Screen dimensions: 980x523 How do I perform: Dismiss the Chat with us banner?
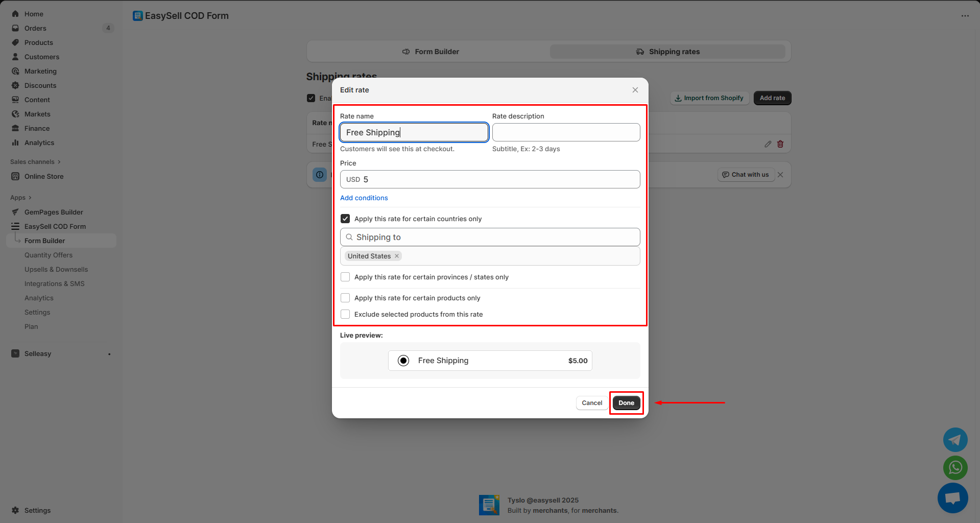780,175
